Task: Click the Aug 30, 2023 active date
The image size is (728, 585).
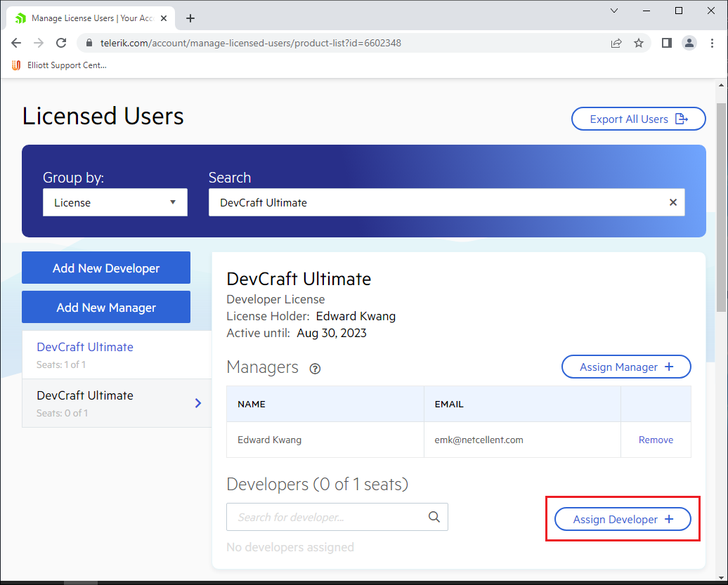Action: 332,333
